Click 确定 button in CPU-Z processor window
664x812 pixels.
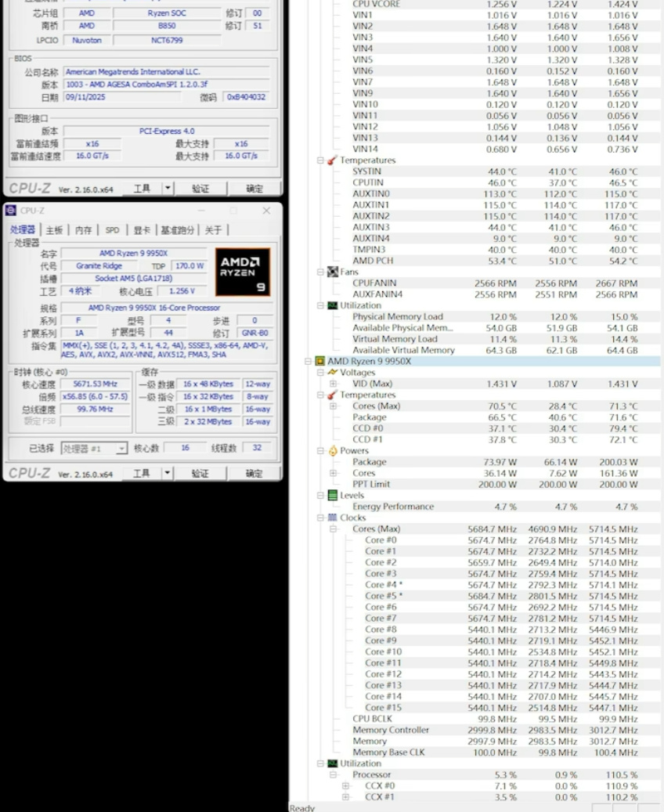tap(254, 473)
